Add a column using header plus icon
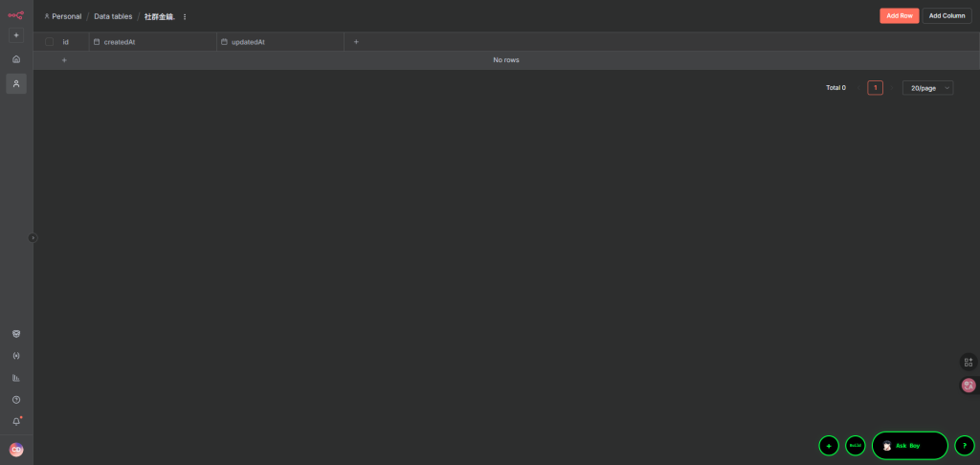 pyautogui.click(x=356, y=42)
